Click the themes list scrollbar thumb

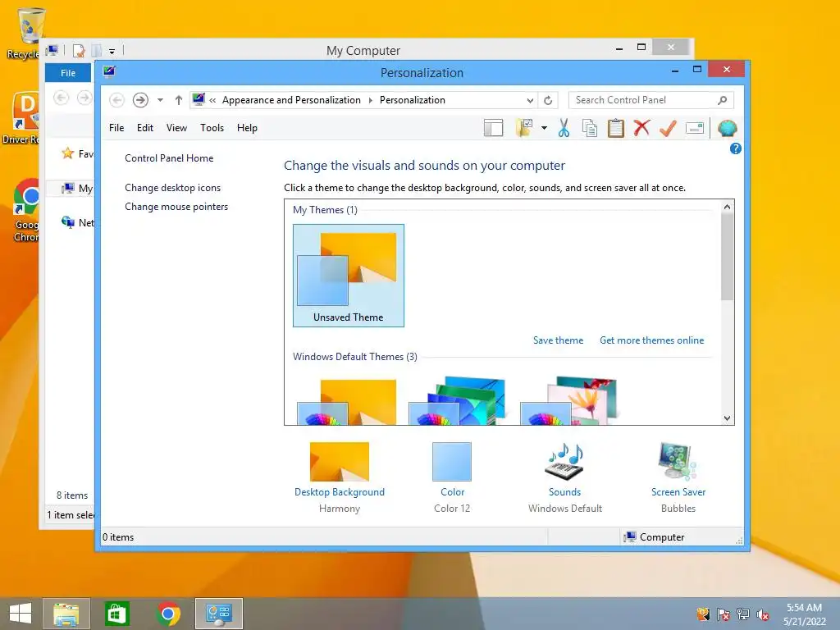727,257
